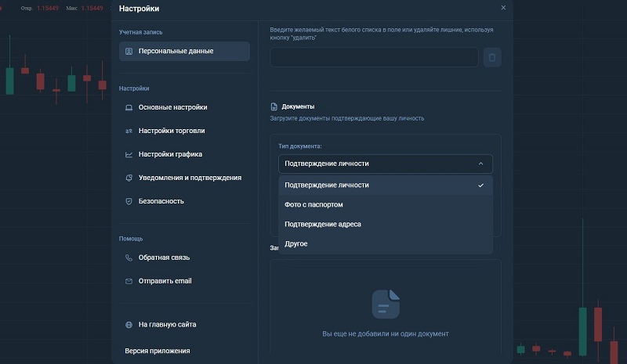Viewport: 627px width, 364px height.
Task: Click the Помощь section label
Action: pos(131,239)
